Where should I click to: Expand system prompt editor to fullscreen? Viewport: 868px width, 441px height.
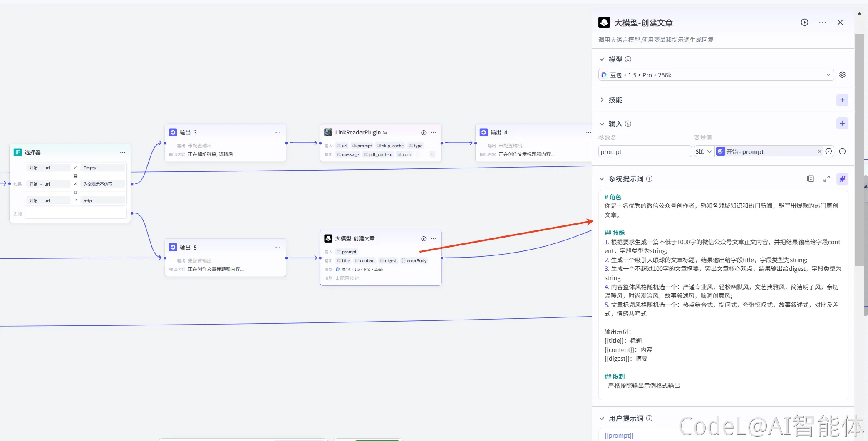[826, 179]
